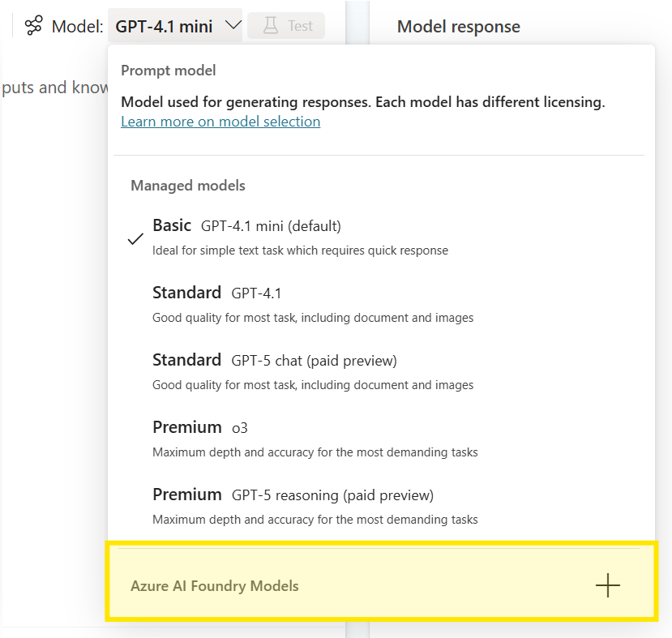Click the flask icon on Test button
This screenshot has height=638, width=672.
271,26
